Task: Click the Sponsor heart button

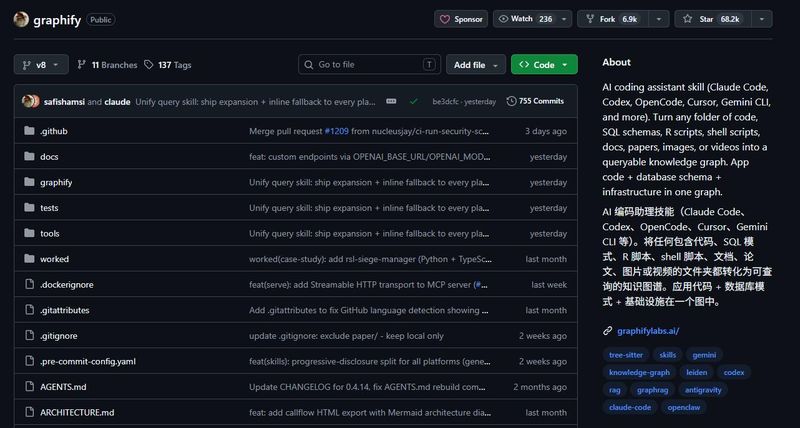Action: pyautogui.click(x=461, y=19)
